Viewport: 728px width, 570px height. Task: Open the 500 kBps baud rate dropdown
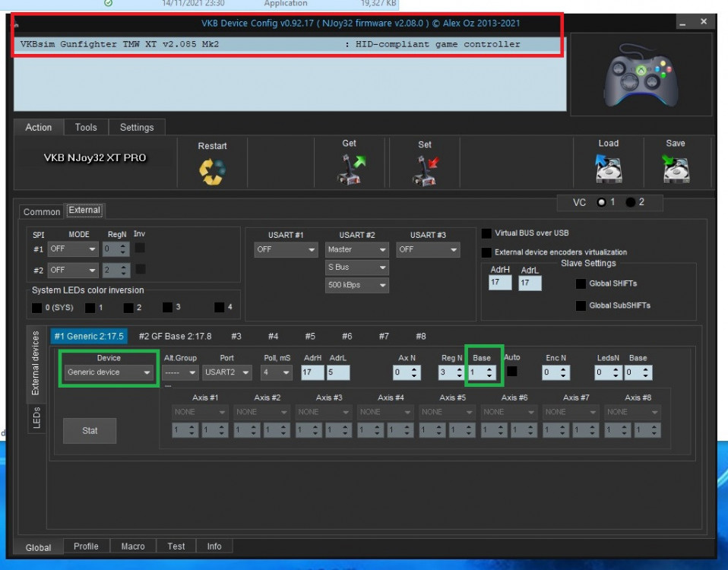[357, 286]
